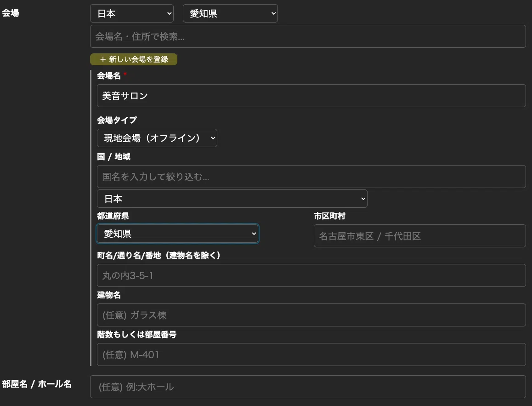This screenshot has height=406, width=532.
Task: Click the 階数もしくは部屋番号 label
Action: [137, 334]
